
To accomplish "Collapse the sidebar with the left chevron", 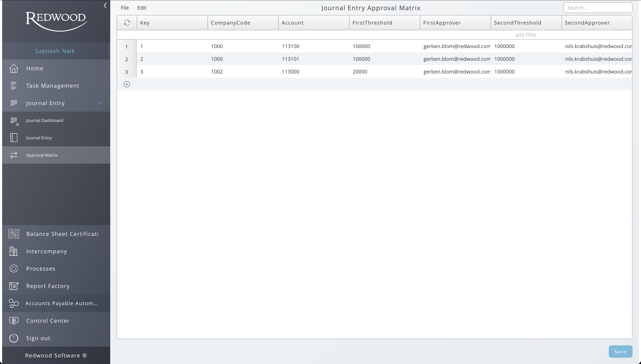I will (x=105, y=6).
